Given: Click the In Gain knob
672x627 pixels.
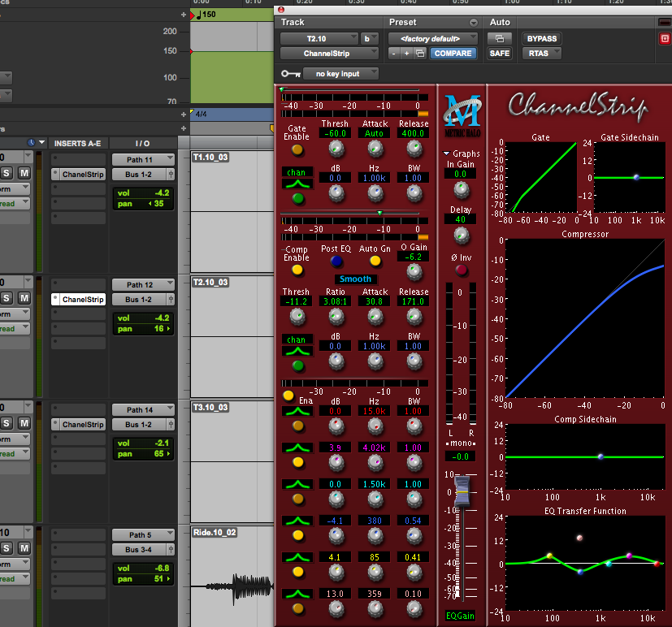Looking at the screenshot, I should 462,190.
